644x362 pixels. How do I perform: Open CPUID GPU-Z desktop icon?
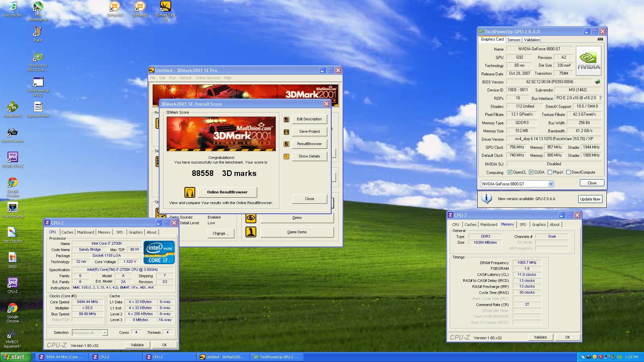(12, 160)
